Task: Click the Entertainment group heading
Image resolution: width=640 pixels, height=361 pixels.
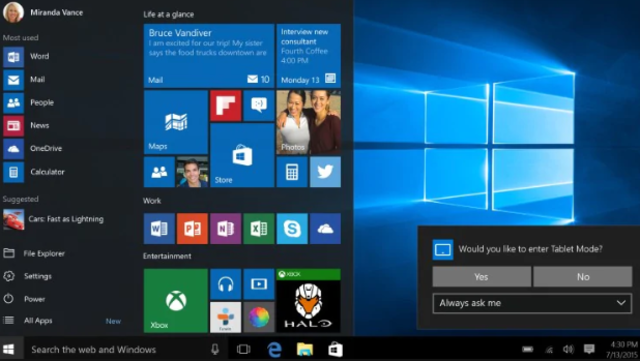Action: click(x=167, y=256)
